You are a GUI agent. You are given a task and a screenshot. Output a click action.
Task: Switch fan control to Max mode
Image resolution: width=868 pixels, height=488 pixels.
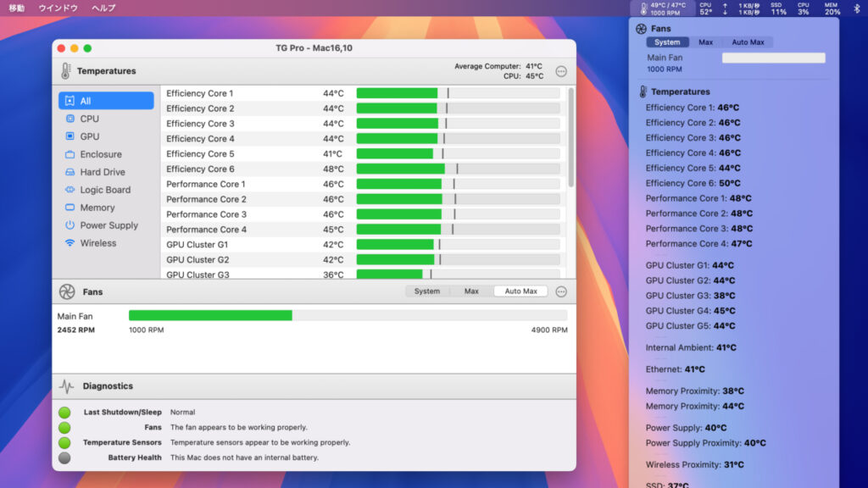(471, 291)
